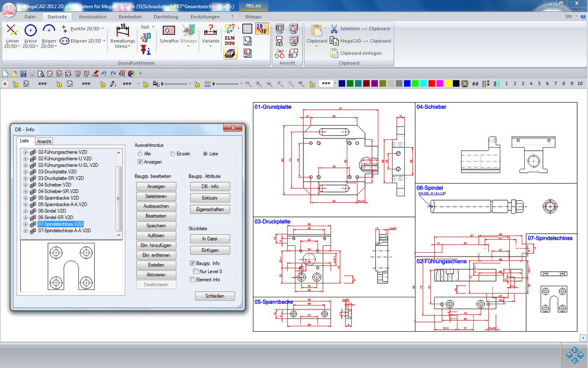Switch to the Bearbeiten ribbon tab
588x368 pixels.
click(x=130, y=16)
